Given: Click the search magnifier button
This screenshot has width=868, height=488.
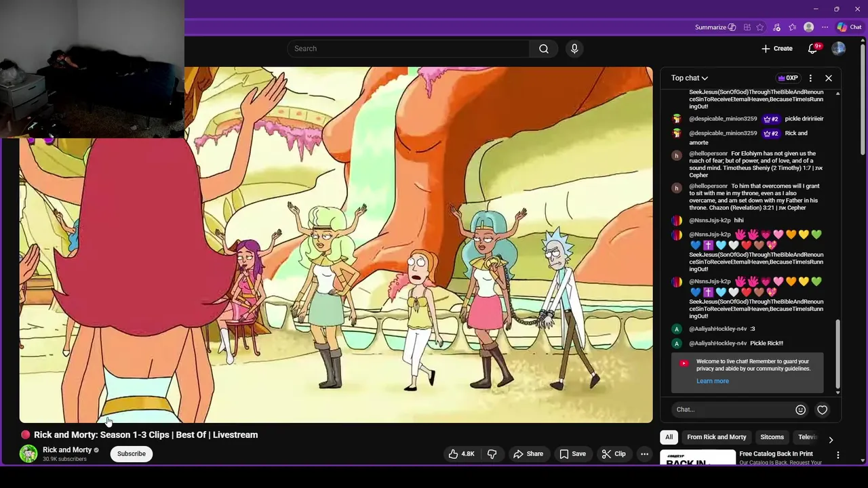Looking at the screenshot, I should [x=544, y=49].
